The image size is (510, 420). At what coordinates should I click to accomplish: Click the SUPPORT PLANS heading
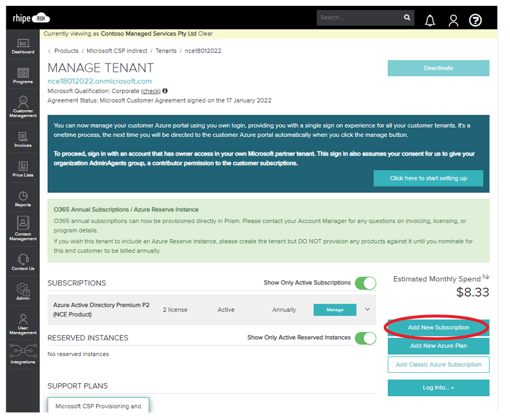click(x=77, y=386)
